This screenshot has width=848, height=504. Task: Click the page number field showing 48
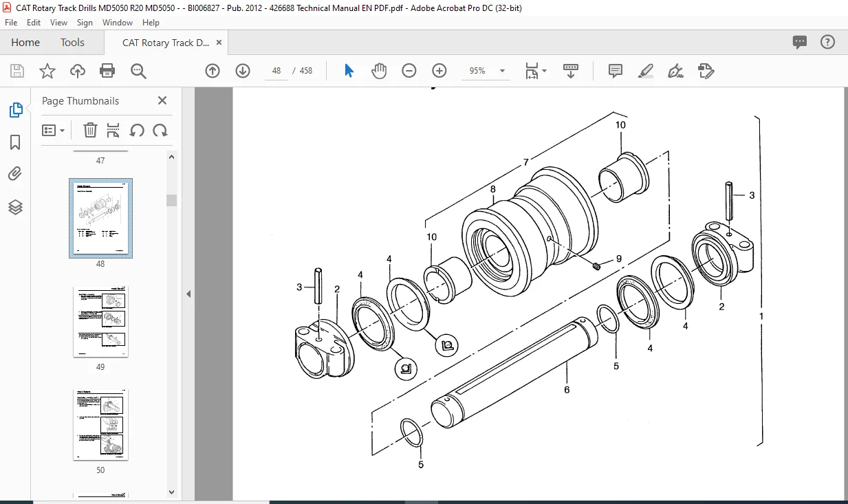pyautogui.click(x=276, y=71)
